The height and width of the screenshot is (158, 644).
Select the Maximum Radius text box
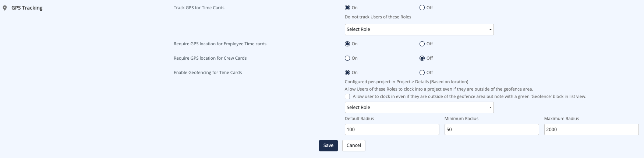[591, 130]
